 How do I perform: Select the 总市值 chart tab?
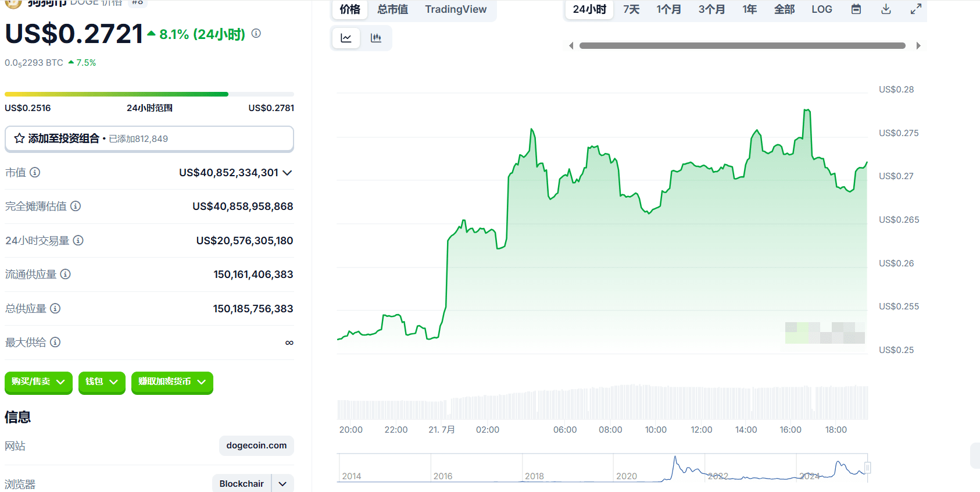click(393, 9)
